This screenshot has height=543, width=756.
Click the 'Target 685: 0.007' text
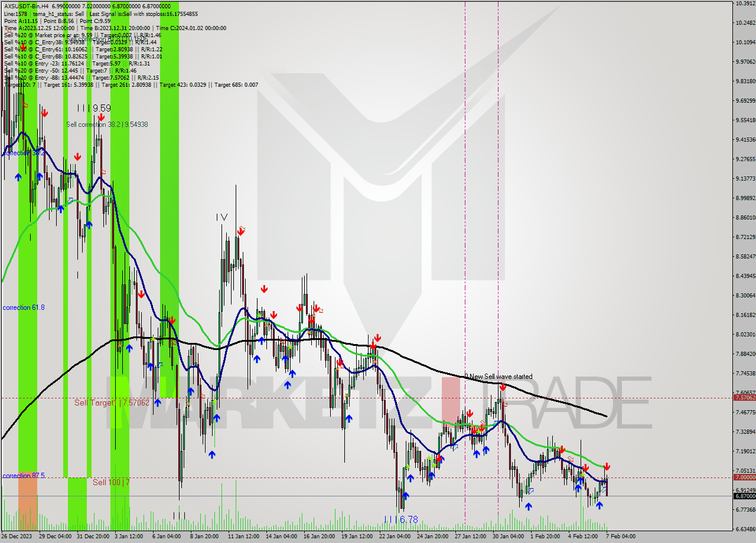tap(236, 84)
